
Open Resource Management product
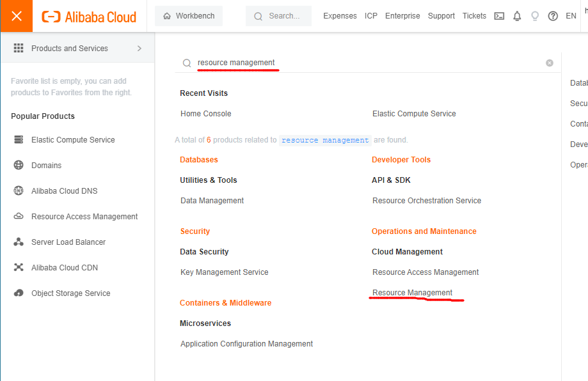[x=412, y=293]
